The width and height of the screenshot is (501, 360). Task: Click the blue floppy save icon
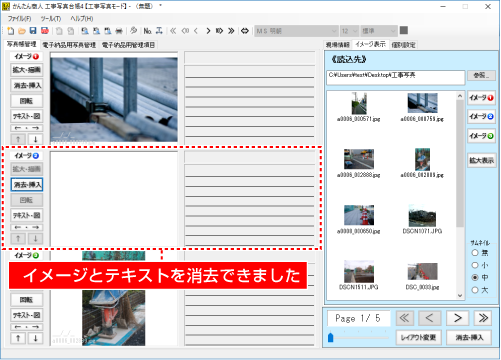coord(33,31)
